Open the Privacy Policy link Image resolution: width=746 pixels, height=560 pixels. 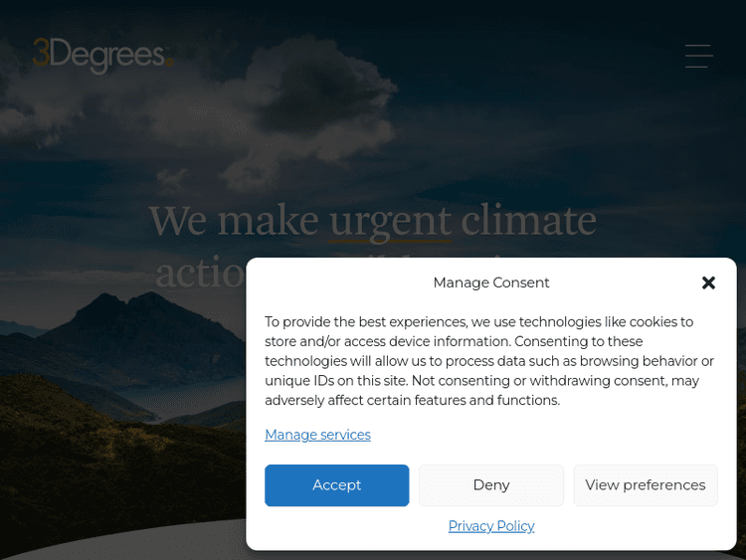coord(491,526)
